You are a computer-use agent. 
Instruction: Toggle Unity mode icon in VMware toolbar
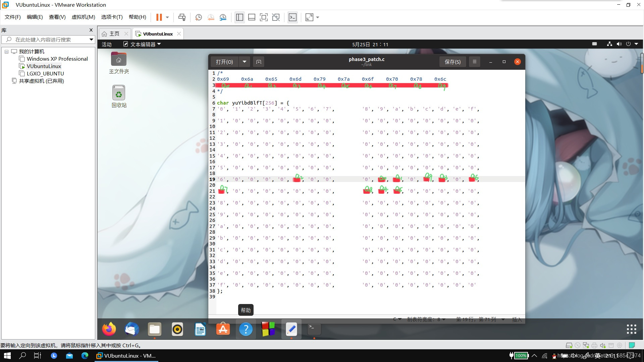pyautogui.click(x=276, y=17)
